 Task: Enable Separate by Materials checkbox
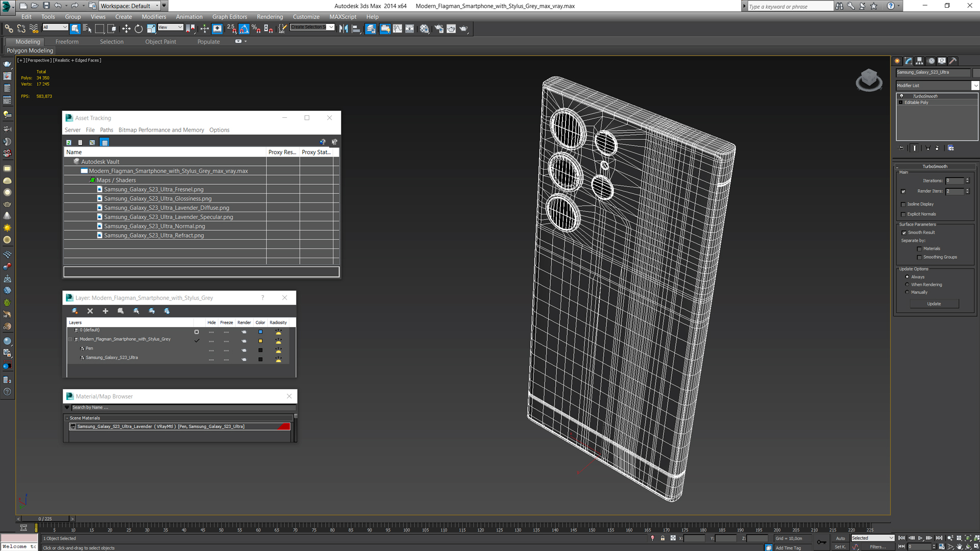coord(920,249)
